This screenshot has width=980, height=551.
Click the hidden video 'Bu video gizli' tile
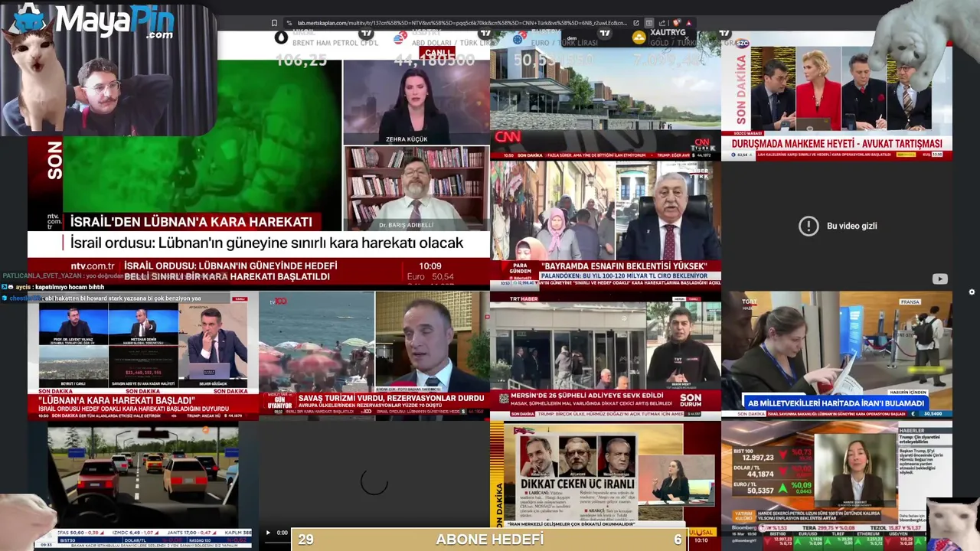coord(837,226)
